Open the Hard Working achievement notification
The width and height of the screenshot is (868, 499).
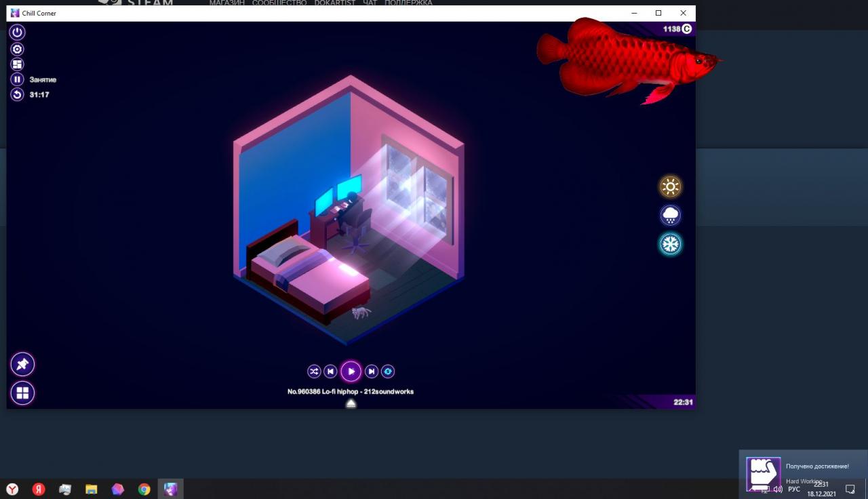coord(803,473)
